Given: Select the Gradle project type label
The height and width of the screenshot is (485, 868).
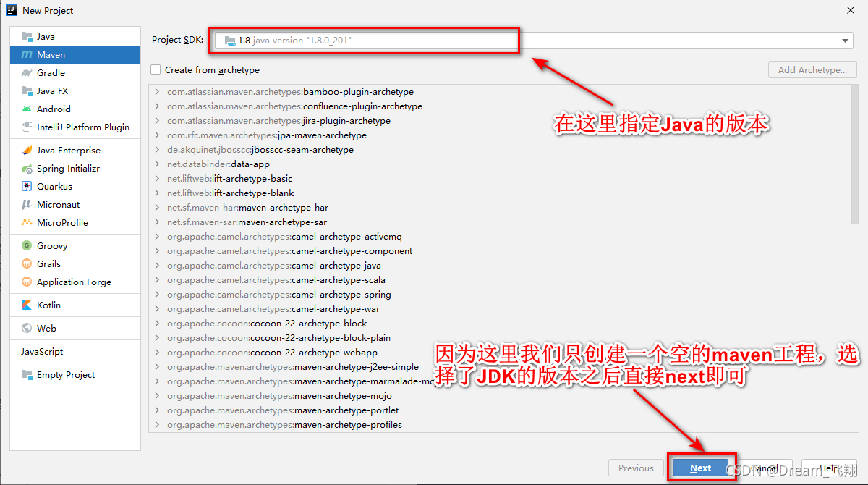Looking at the screenshot, I should [x=51, y=72].
